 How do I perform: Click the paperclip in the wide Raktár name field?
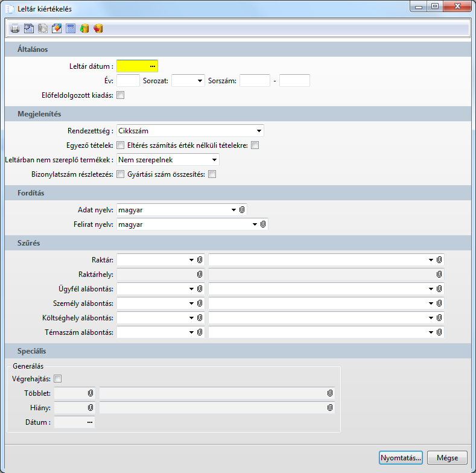(x=439, y=260)
